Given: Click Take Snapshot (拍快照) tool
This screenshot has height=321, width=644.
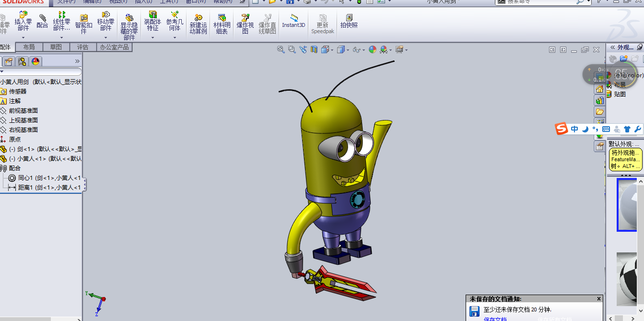Looking at the screenshot, I should tap(349, 21).
